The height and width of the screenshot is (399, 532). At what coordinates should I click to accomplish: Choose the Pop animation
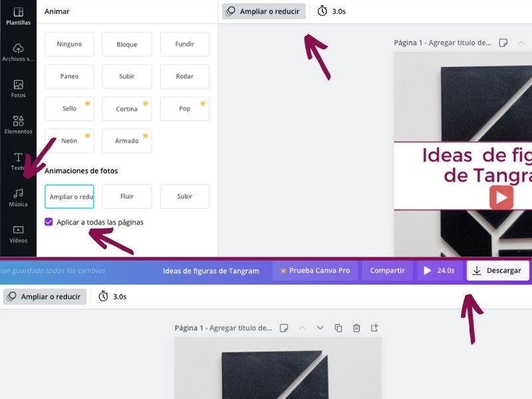184,108
